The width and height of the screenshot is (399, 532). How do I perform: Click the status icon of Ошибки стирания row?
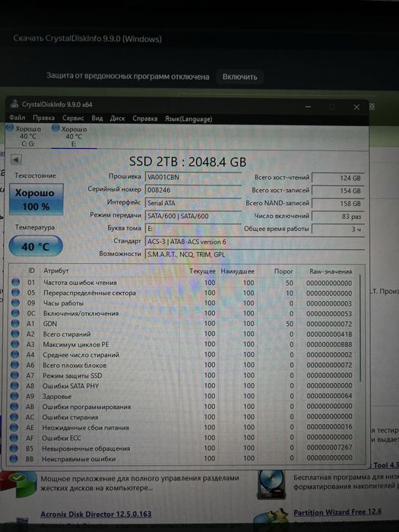tap(14, 417)
